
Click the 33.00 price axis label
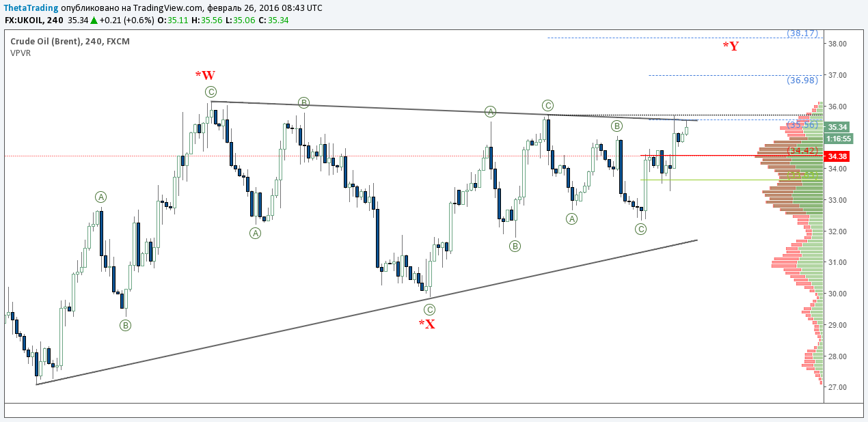point(837,200)
